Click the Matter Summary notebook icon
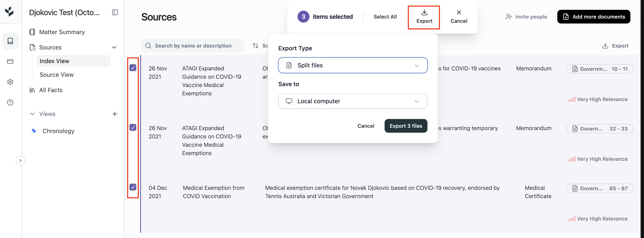Image resolution: width=644 pixels, height=238 pixels. (32, 32)
